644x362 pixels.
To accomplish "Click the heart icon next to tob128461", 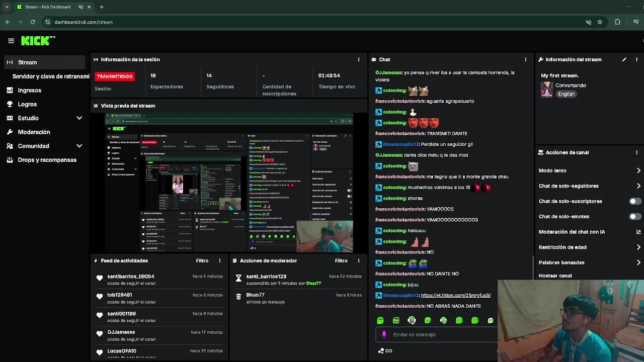I will click(100, 297).
